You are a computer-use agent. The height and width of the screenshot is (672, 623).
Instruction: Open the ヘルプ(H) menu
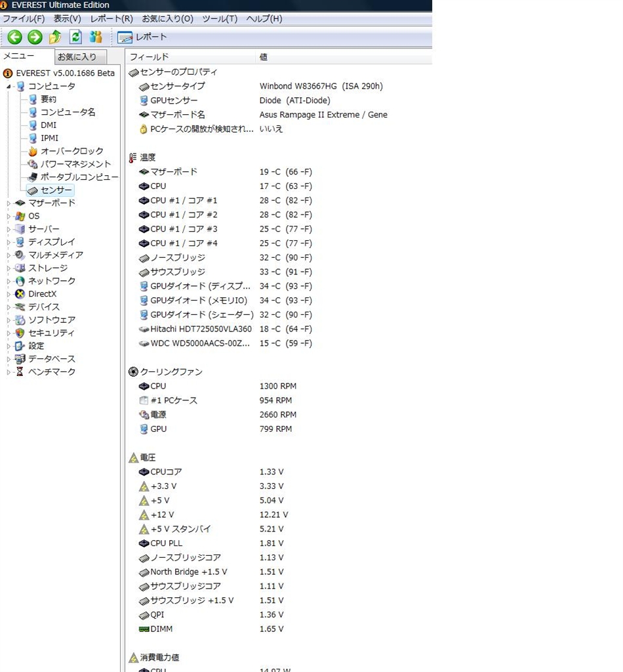264,19
